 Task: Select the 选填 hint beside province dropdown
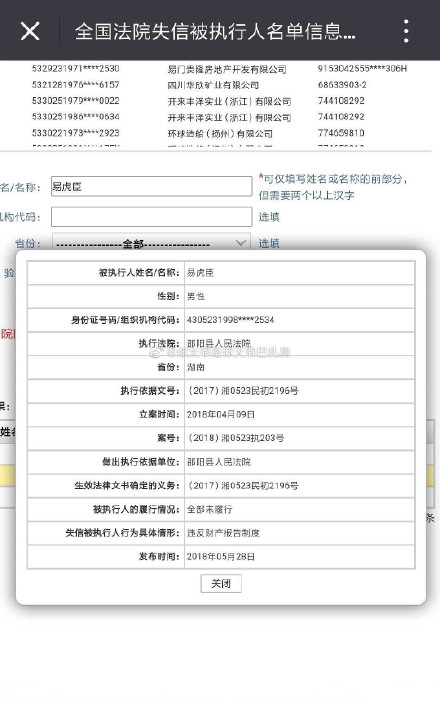tap(269, 243)
